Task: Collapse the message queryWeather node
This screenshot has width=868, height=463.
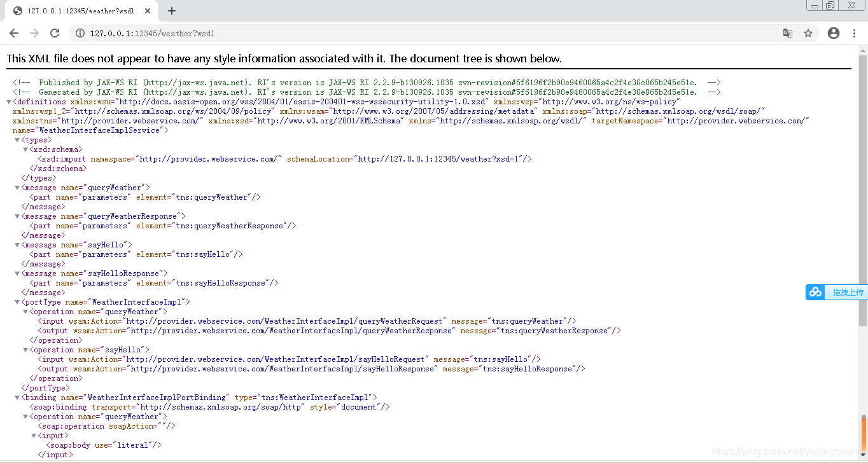Action: [17, 188]
